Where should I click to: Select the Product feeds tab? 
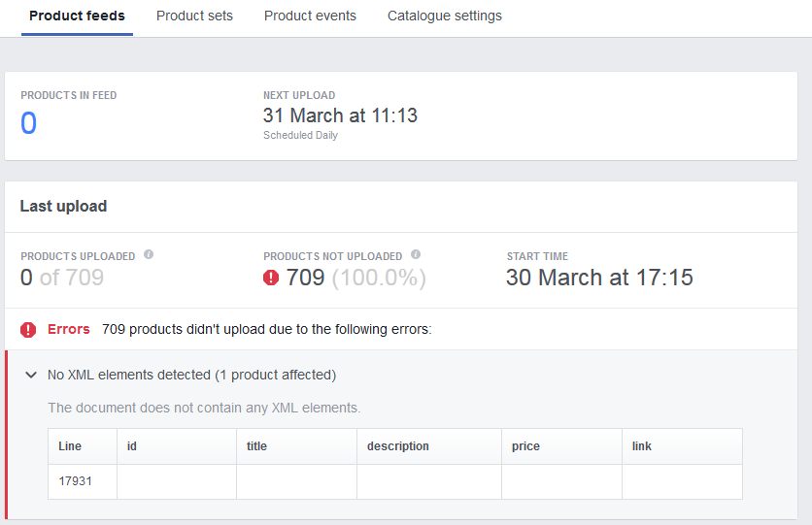click(77, 16)
